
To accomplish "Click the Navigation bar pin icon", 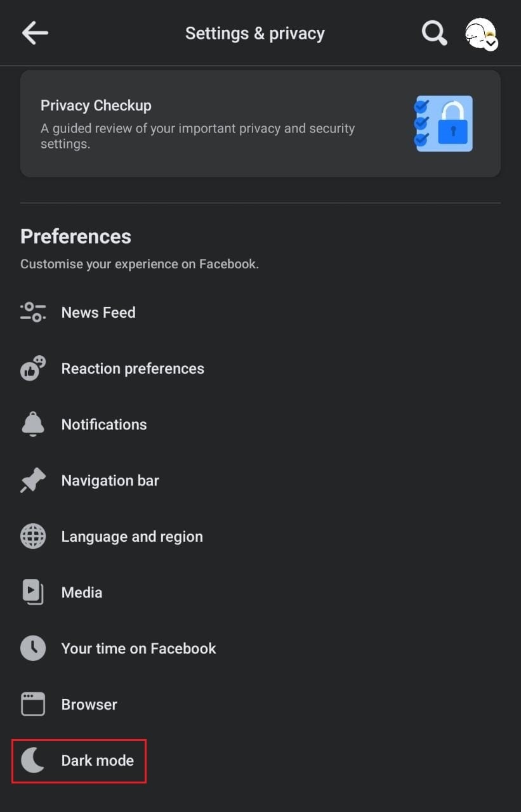I will tap(32, 480).
